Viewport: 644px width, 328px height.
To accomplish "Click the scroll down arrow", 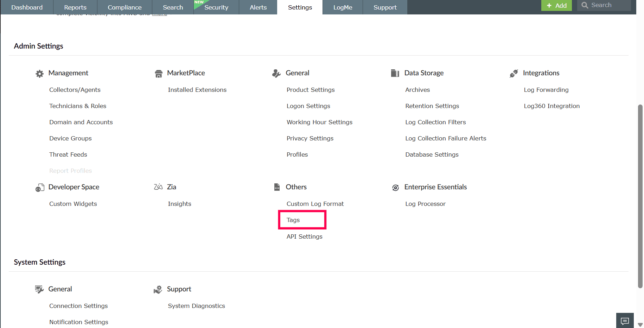I will pyautogui.click(x=640, y=325).
